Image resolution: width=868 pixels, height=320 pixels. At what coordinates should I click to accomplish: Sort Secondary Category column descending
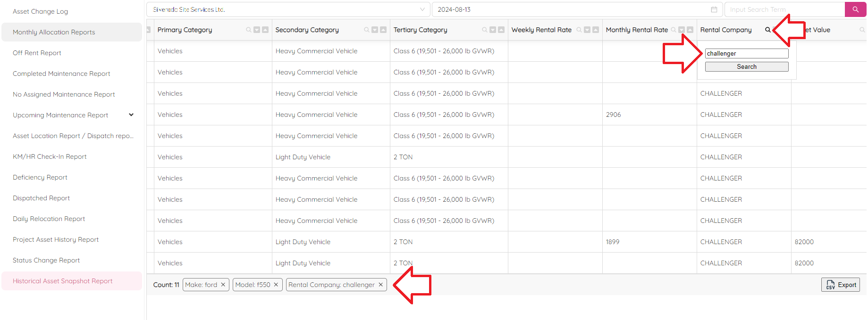[x=375, y=30]
